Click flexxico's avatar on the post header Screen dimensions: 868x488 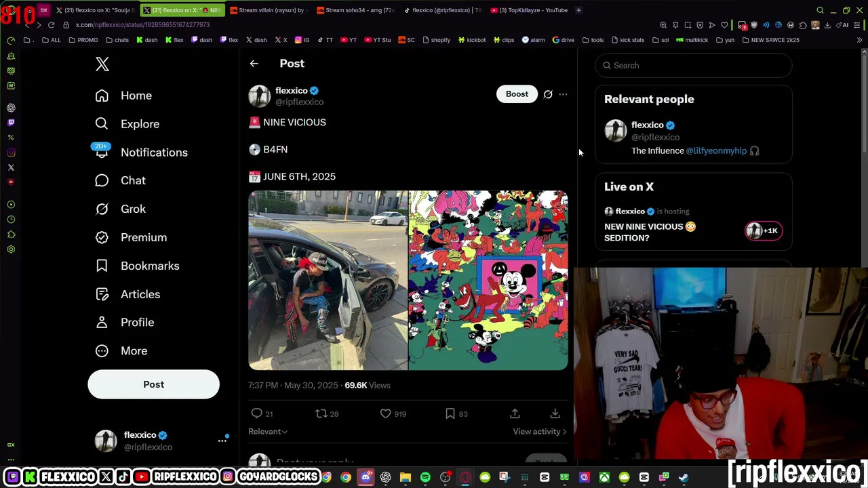259,96
